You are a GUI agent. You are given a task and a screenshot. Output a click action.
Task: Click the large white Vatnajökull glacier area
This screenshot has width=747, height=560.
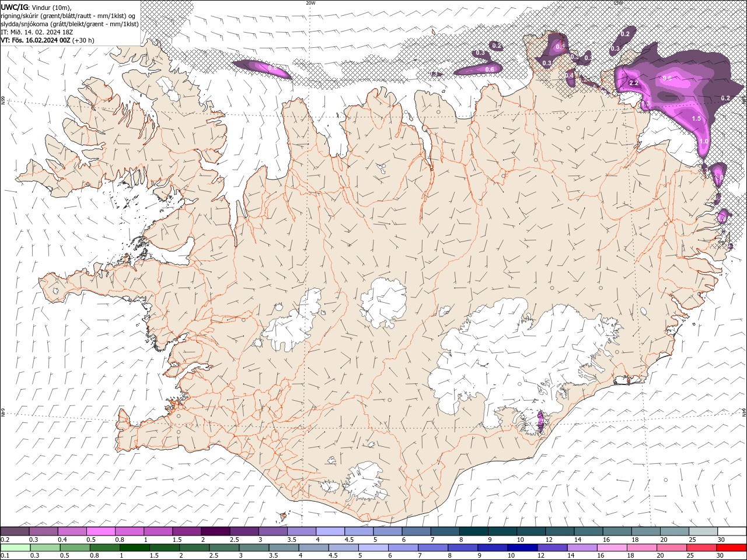click(x=525, y=356)
